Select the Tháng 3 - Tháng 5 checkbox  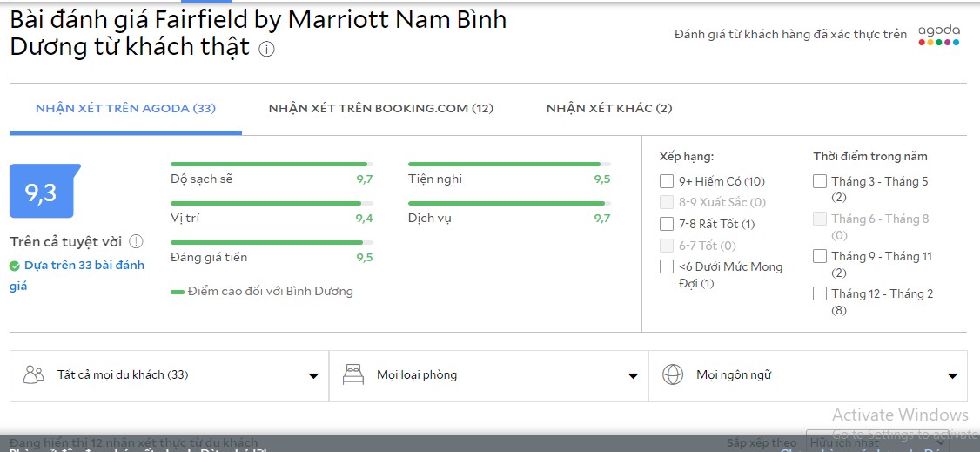(x=820, y=181)
